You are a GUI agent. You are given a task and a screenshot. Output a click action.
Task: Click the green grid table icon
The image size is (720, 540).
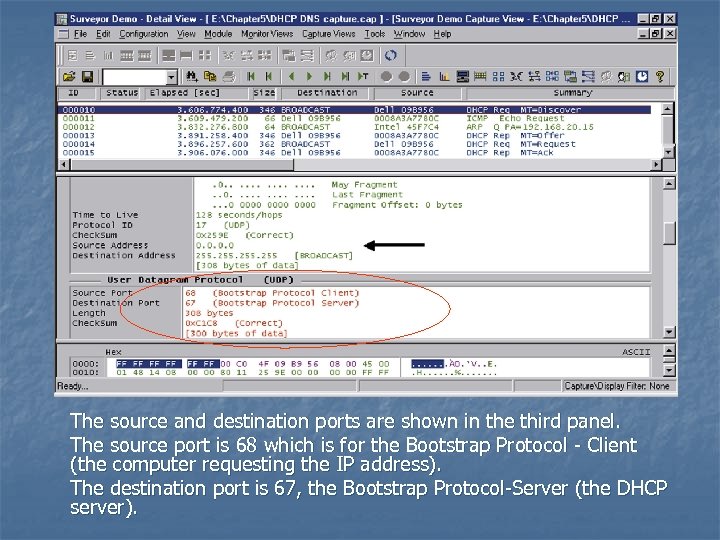click(480, 76)
